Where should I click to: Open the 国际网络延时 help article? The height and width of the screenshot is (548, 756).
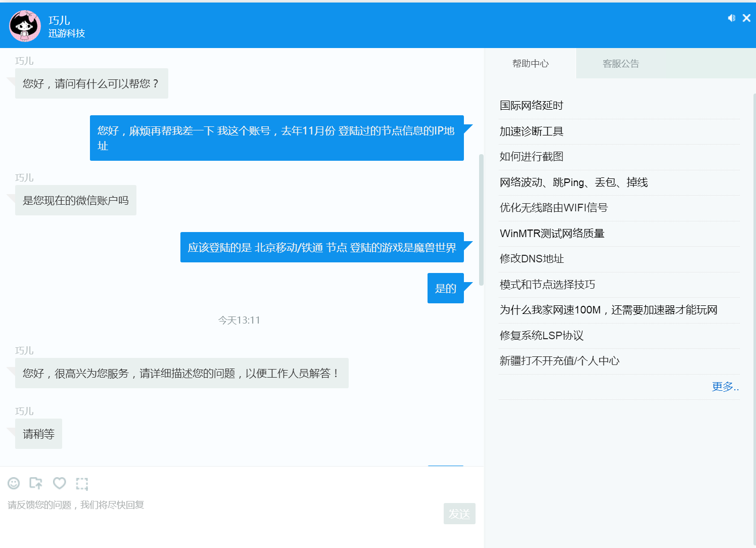[x=531, y=106]
